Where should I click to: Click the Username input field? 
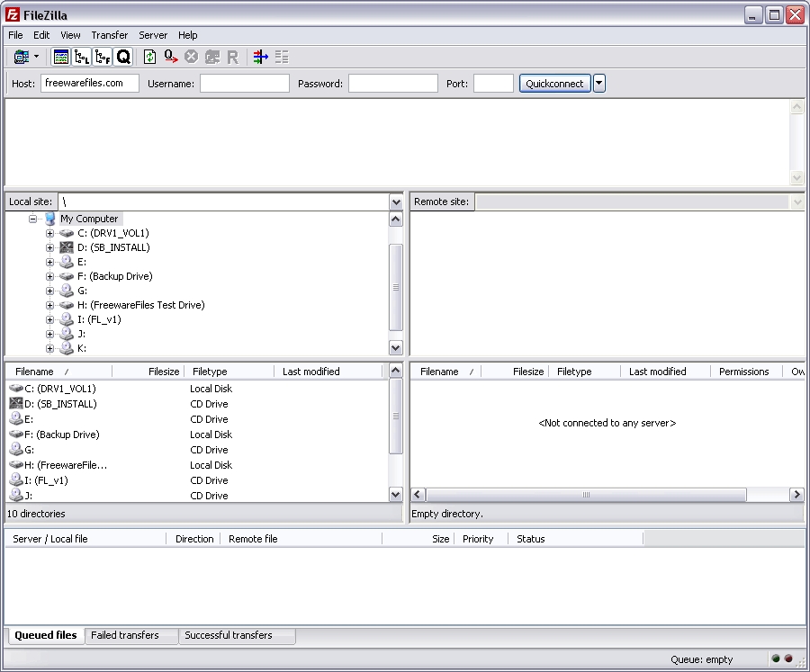coord(244,83)
